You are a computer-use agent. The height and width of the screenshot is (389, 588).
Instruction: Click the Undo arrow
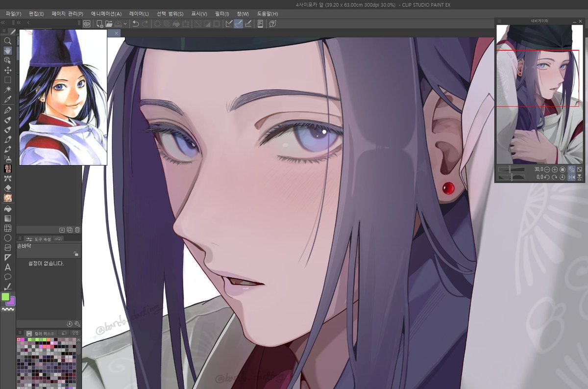(x=136, y=23)
